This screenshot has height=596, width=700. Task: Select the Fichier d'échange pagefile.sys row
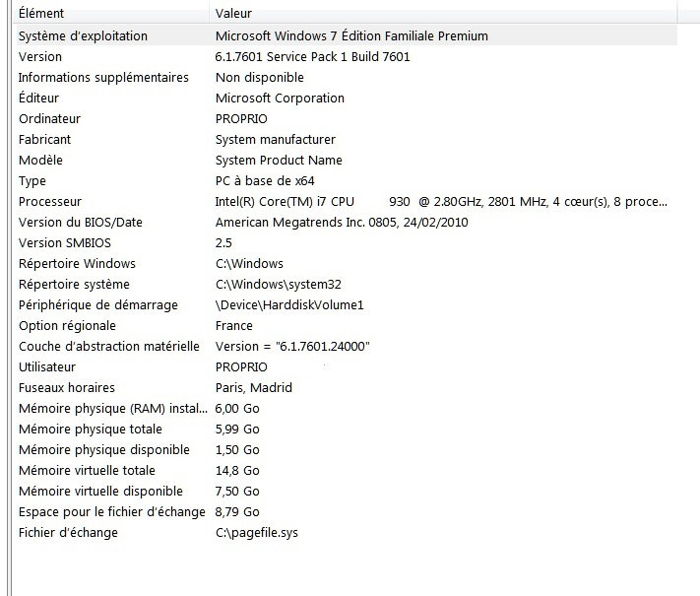click(x=68, y=533)
